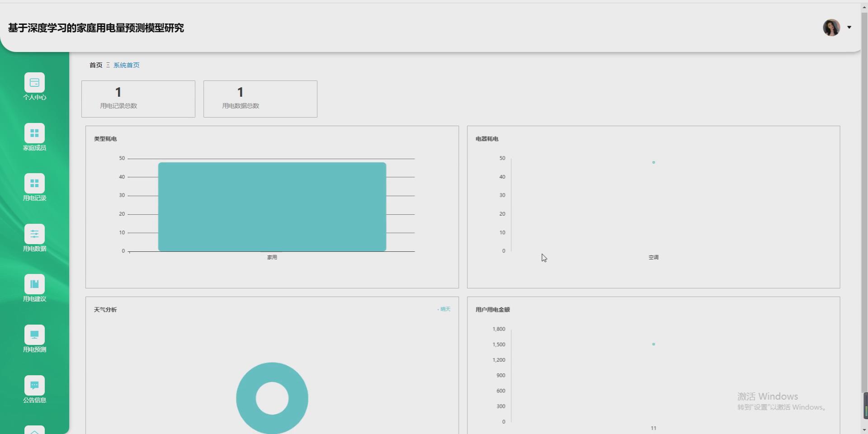Open 公告信息 in the sidebar
The width and height of the screenshot is (868, 434).
(34, 389)
